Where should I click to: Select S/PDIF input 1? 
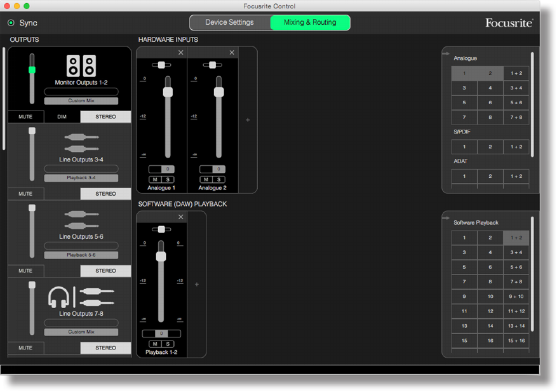(464, 147)
